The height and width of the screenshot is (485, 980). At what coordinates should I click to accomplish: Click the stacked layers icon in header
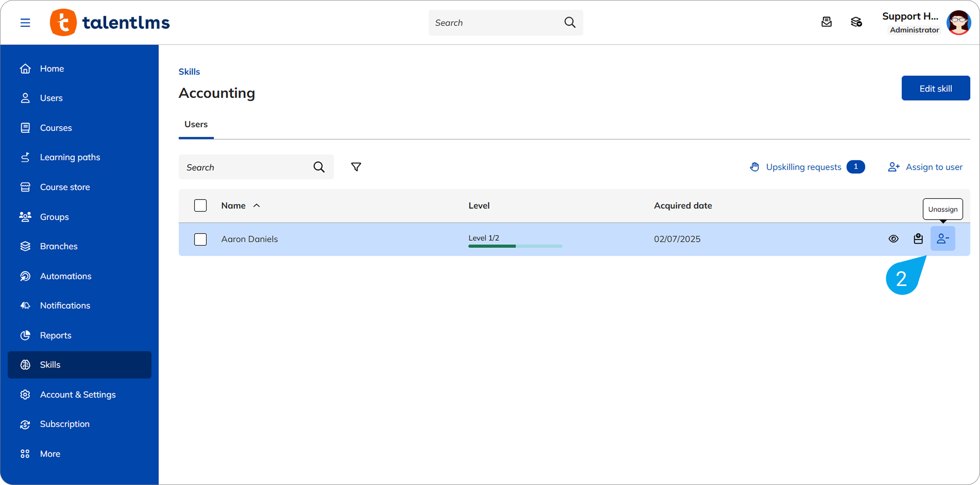tap(856, 22)
